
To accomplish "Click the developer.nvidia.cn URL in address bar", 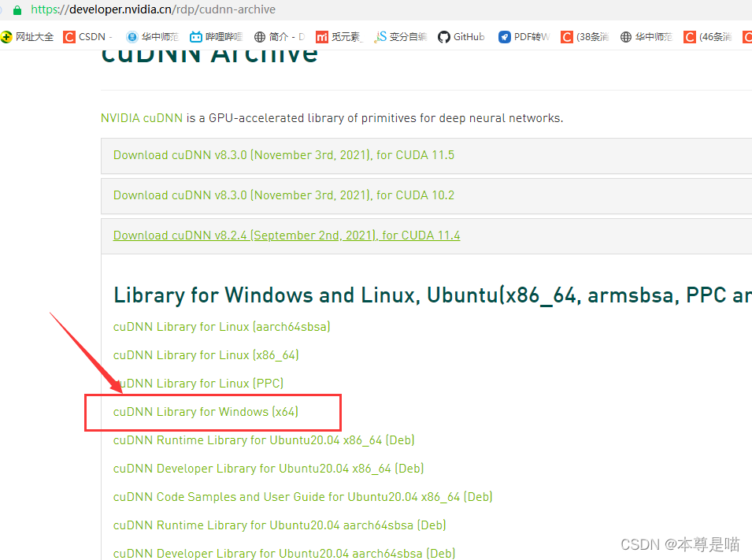I will [x=153, y=9].
